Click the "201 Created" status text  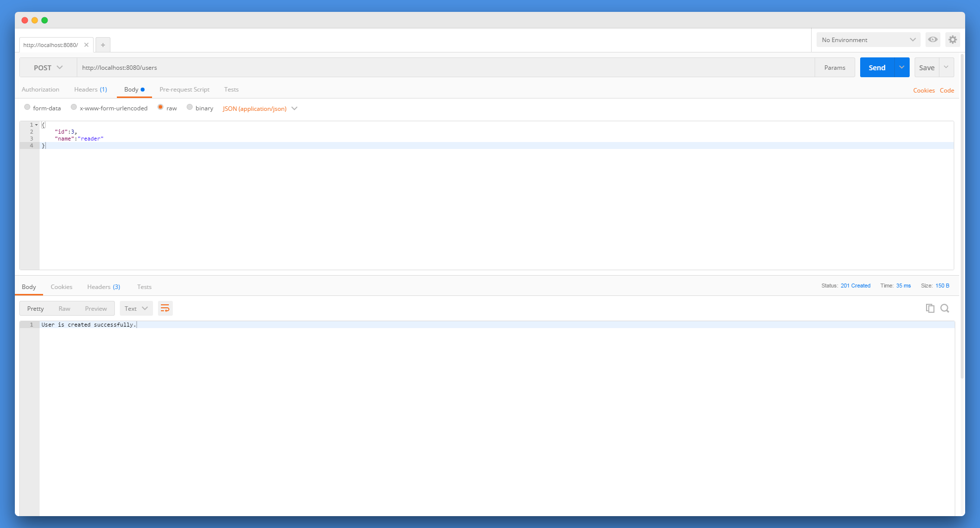[x=856, y=286]
